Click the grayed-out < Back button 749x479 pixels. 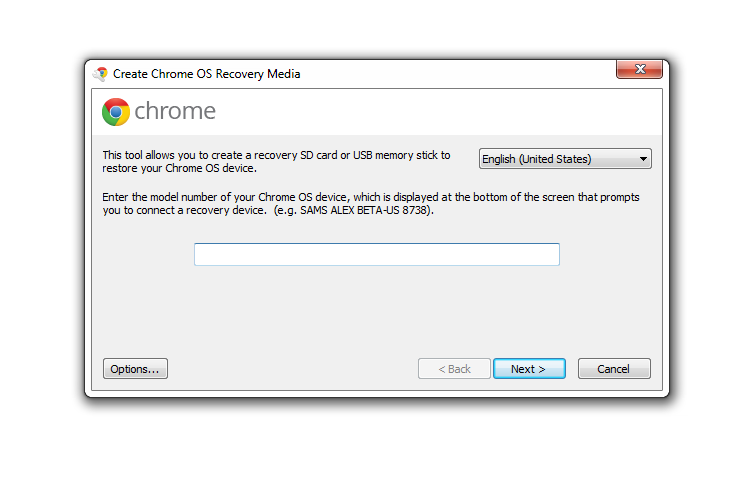(x=454, y=369)
